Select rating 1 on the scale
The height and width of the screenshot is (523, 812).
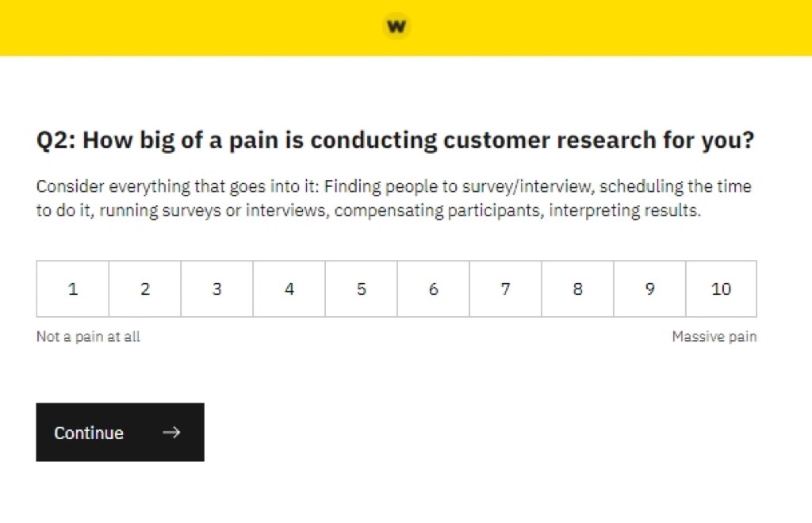(x=73, y=289)
